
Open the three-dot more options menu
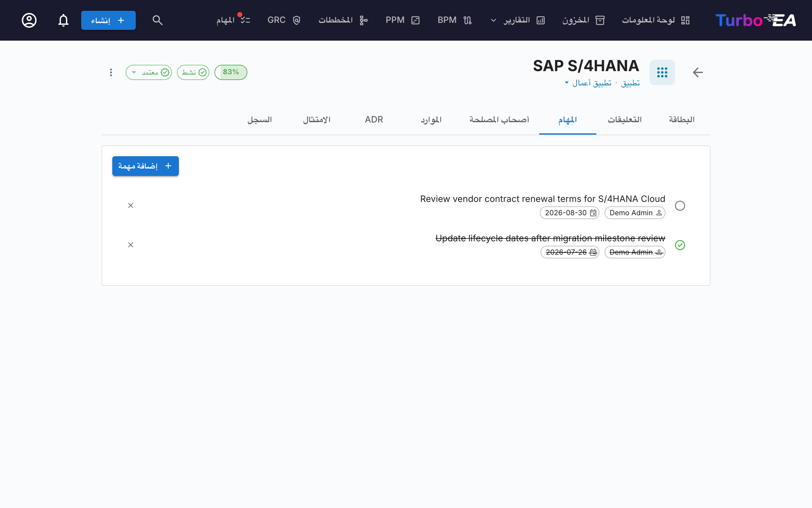(111, 72)
